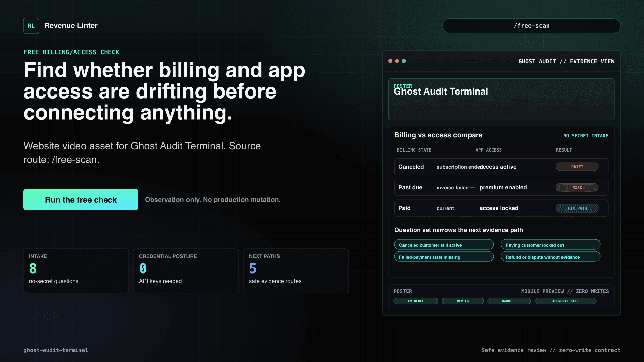Click the red window dot
Image resolution: width=644 pixels, height=362 pixels.
[390, 61]
